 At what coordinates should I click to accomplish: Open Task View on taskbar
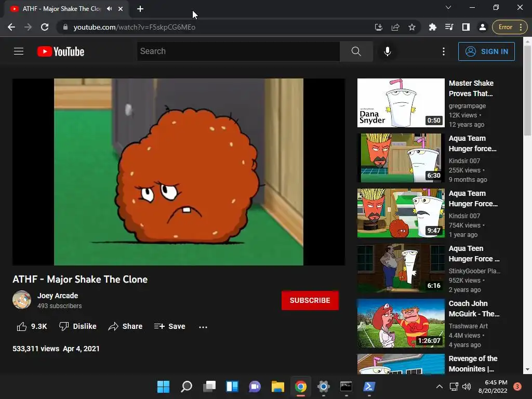pos(209,387)
